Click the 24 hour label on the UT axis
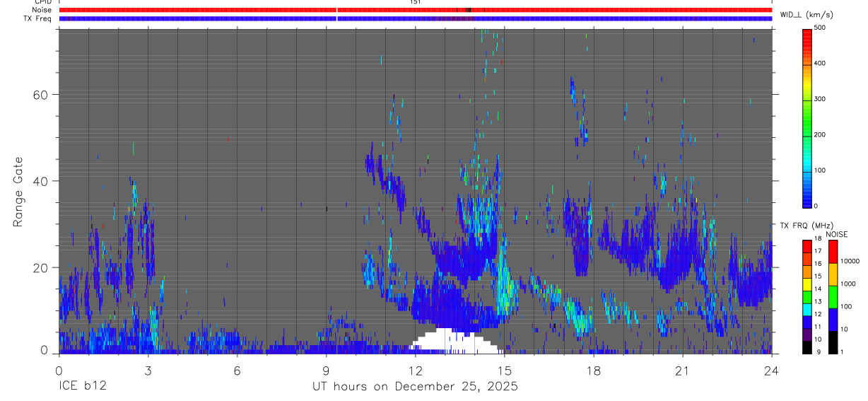The width and height of the screenshot is (868, 401). 772,370
